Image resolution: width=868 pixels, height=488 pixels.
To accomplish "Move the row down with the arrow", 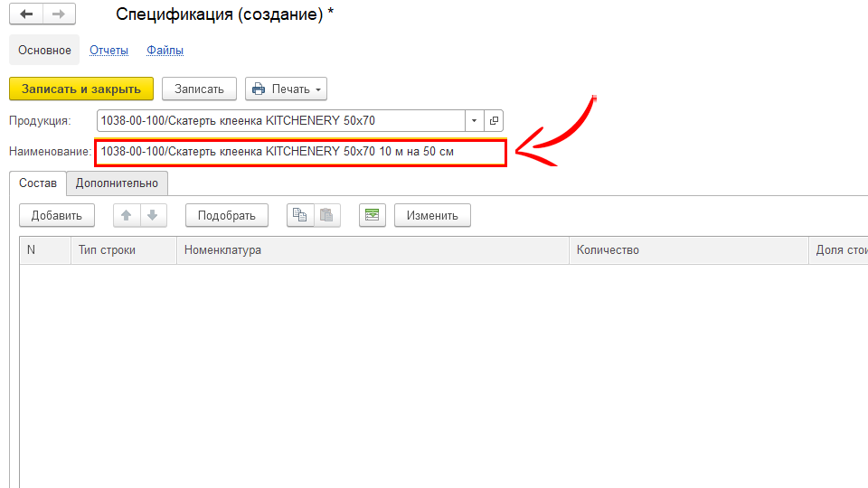I will pyautogui.click(x=152, y=215).
